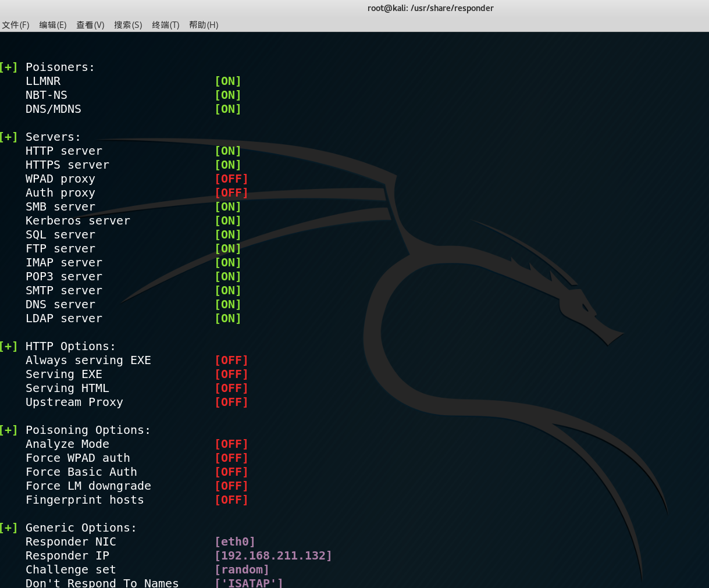Screen dimensions: 709x588
Task: Click the [ON] status of Kerberos server
Action: tap(228, 221)
